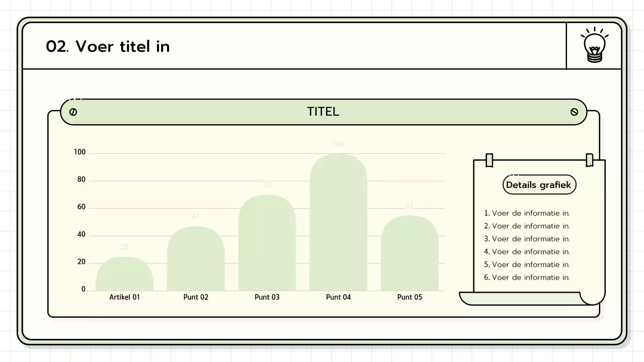Click the right paper clip on the details note
The width and height of the screenshot is (644, 362).
[589, 160]
